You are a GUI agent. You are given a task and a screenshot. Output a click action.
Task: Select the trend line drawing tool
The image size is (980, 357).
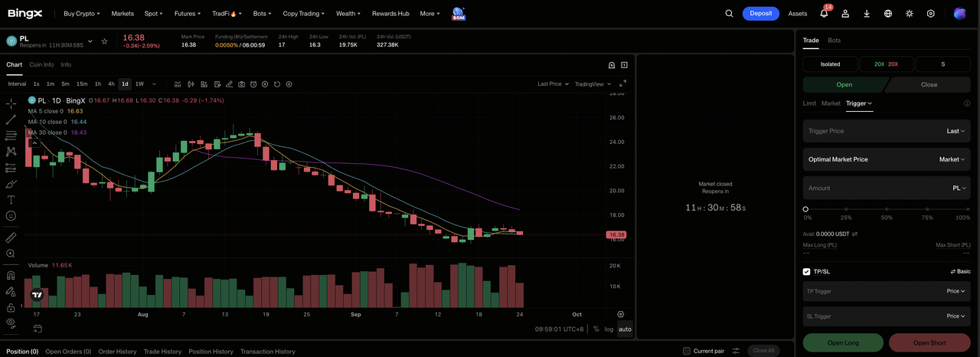tap(11, 120)
